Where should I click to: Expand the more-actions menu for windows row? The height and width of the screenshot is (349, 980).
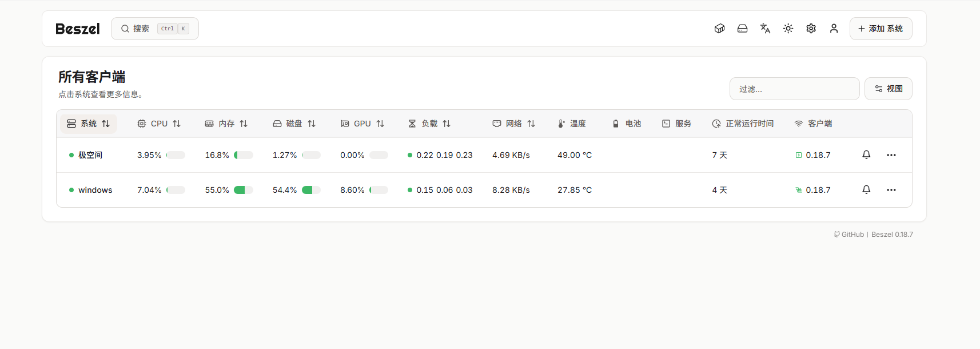click(x=891, y=190)
